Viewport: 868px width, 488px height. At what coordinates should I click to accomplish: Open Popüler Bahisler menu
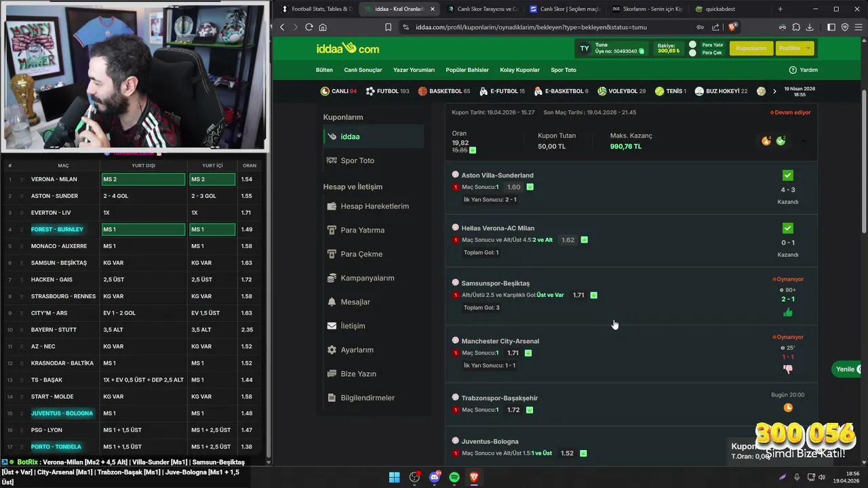(x=467, y=70)
